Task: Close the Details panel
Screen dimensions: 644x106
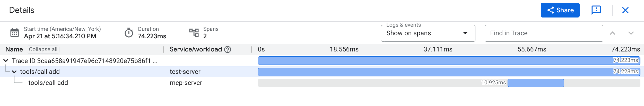Action: tap(625, 10)
